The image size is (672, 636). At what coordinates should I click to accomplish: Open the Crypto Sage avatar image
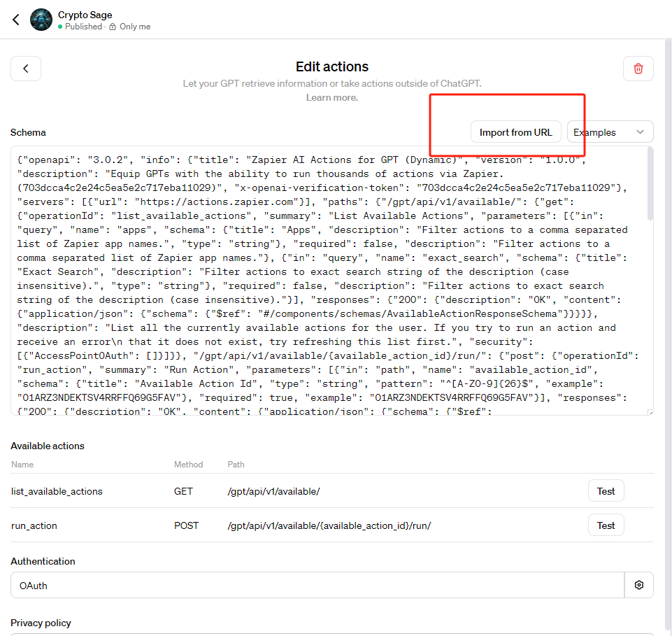coord(41,20)
